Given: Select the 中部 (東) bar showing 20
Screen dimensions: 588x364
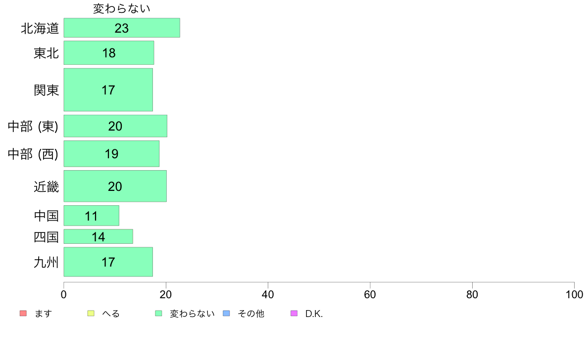Looking at the screenshot, I should pyautogui.click(x=115, y=126).
